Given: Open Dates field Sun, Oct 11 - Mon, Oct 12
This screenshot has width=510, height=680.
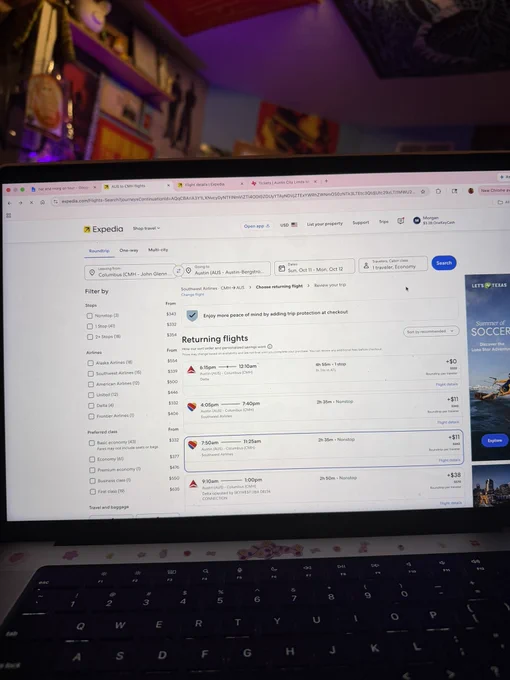Looking at the screenshot, I should [x=315, y=267].
